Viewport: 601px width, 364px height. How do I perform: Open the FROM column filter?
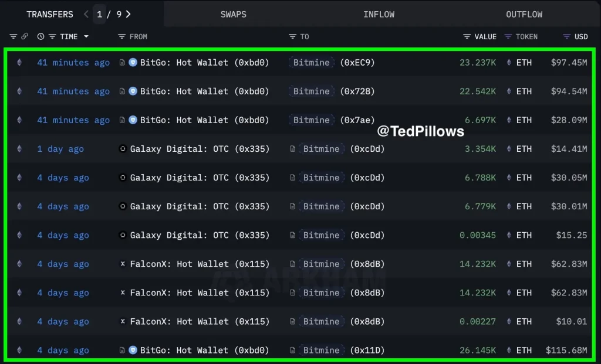[122, 36]
